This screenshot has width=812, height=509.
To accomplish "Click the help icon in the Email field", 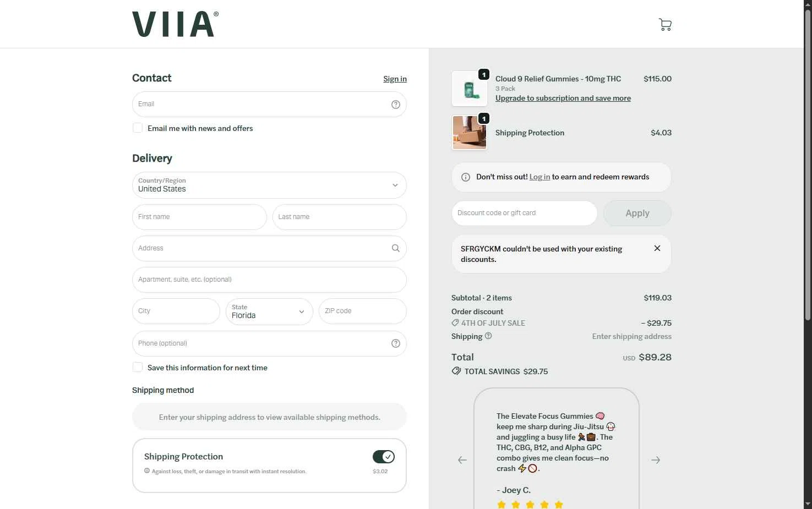I will click(395, 105).
